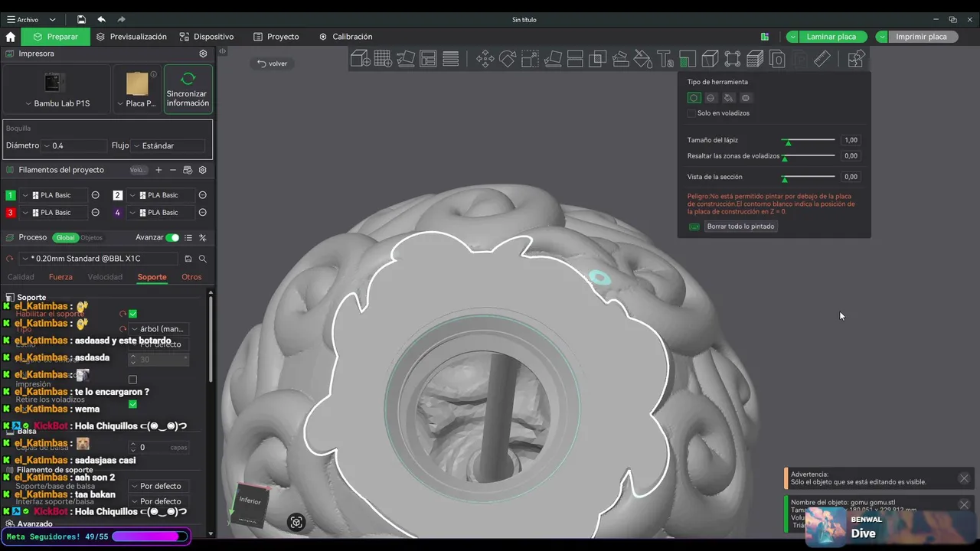This screenshot has width=980, height=551.
Task: Open filament 4 PLA Basic dropdown
Action: (161, 213)
